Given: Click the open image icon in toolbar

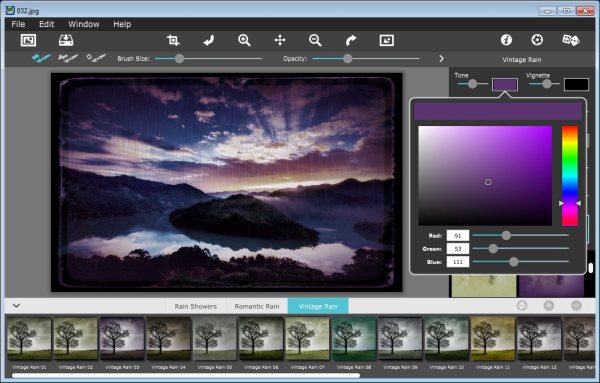Looking at the screenshot, I should [x=28, y=40].
